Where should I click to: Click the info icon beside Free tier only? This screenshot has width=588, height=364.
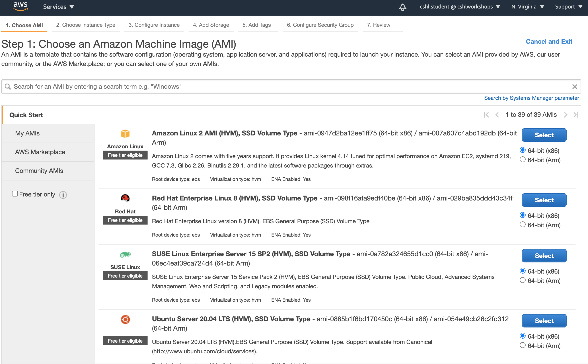(63, 195)
